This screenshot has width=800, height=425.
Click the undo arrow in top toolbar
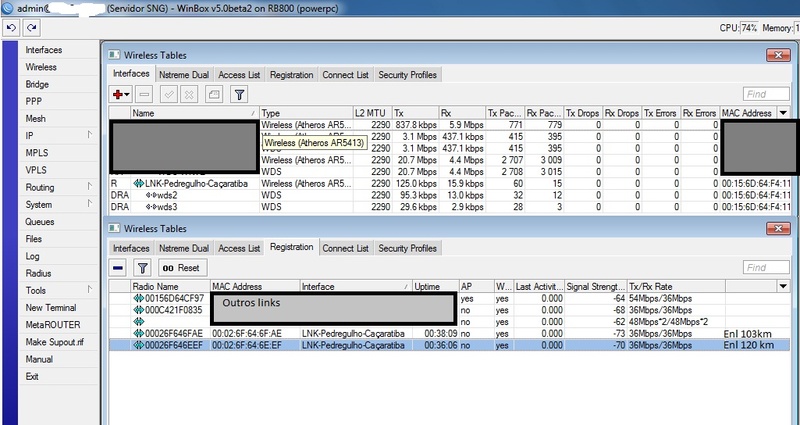point(10,27)
